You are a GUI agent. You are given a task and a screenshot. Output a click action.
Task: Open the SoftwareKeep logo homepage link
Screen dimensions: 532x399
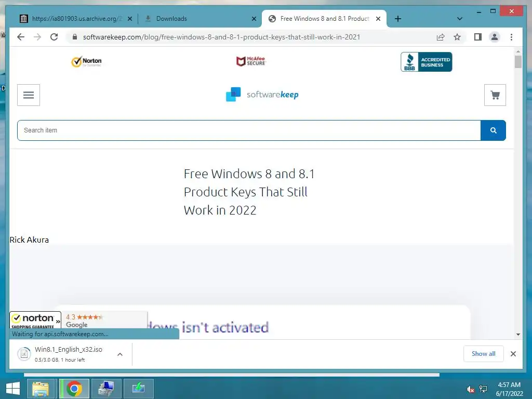(262, 95)
